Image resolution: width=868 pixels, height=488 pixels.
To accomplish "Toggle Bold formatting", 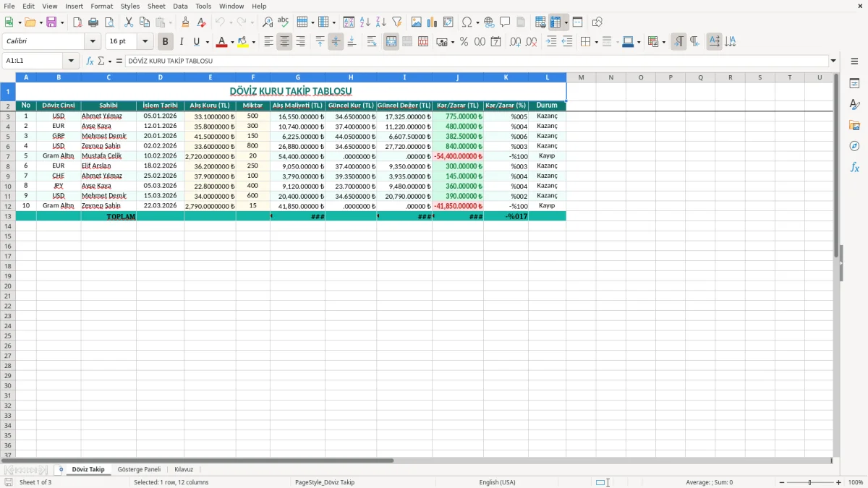I will click(166, 42).
